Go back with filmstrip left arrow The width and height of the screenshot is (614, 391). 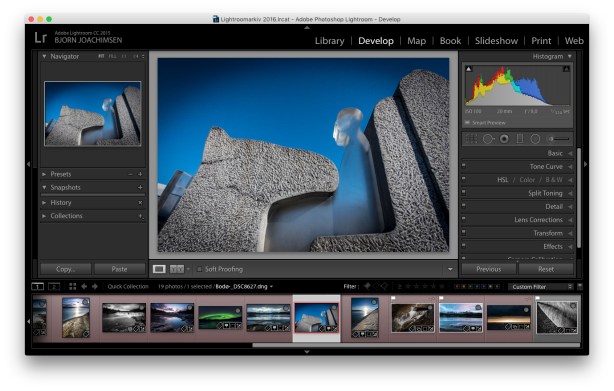84,286
